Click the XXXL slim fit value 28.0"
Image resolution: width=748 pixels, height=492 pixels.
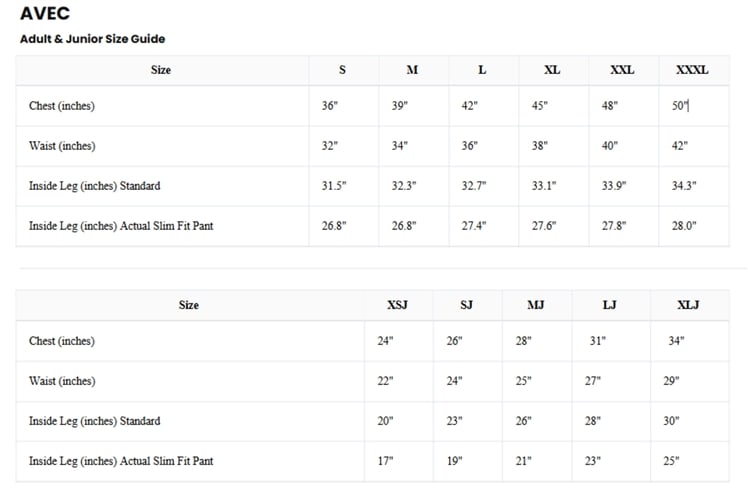point(684,226)
